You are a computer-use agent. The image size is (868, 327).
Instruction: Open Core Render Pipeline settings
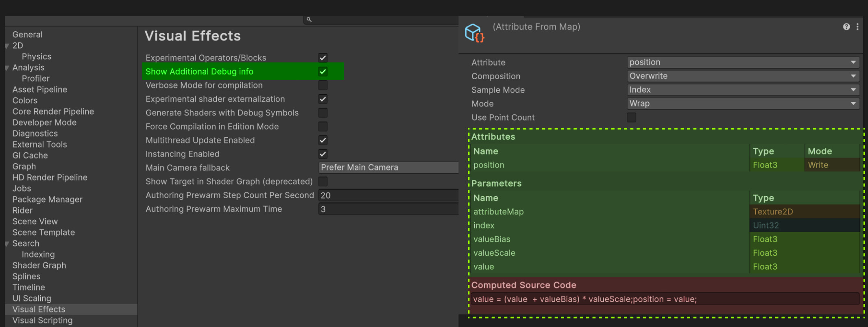(x=53, y=111)
